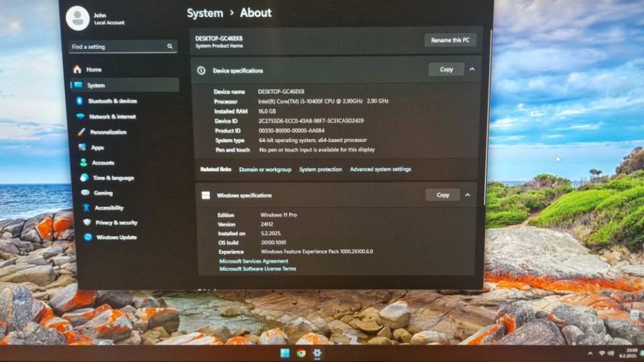This screenshot has height=362, width=644.
Task: Click the Accessibility figure icon
Action: tap(86, 207)
